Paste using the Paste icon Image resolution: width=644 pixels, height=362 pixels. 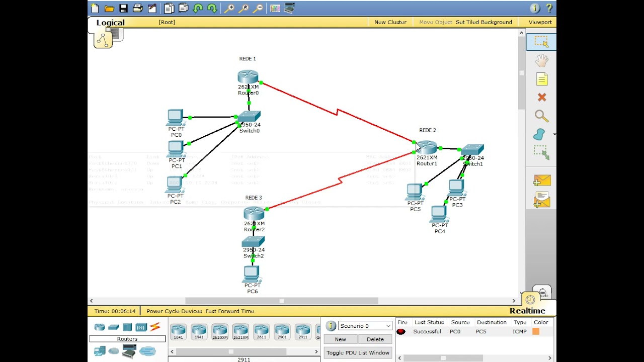[183, 9]
